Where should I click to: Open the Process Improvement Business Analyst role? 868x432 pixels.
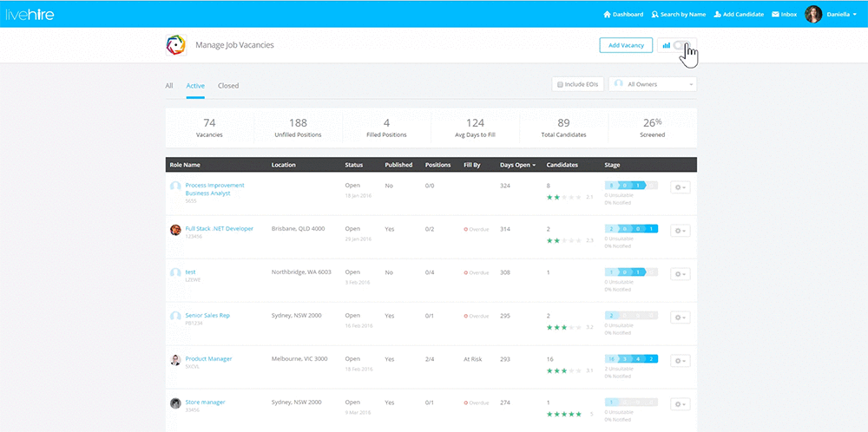coord(214,189)
